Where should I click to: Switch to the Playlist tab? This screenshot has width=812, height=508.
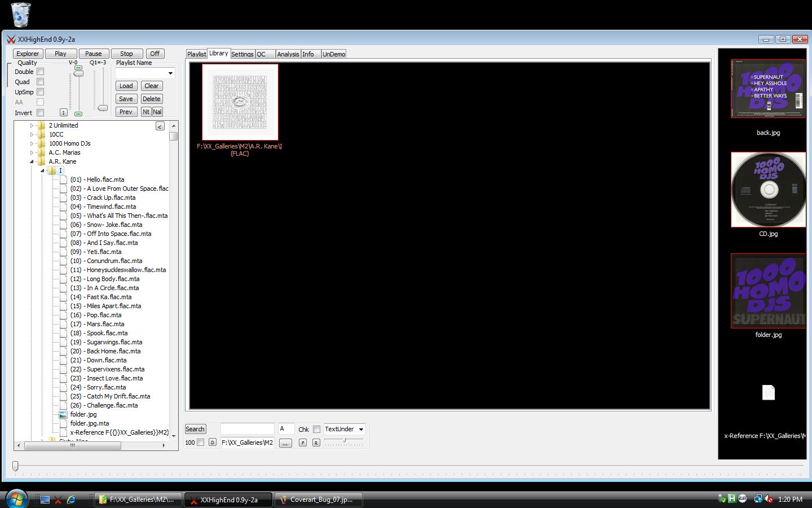click(x=197, y=54)
